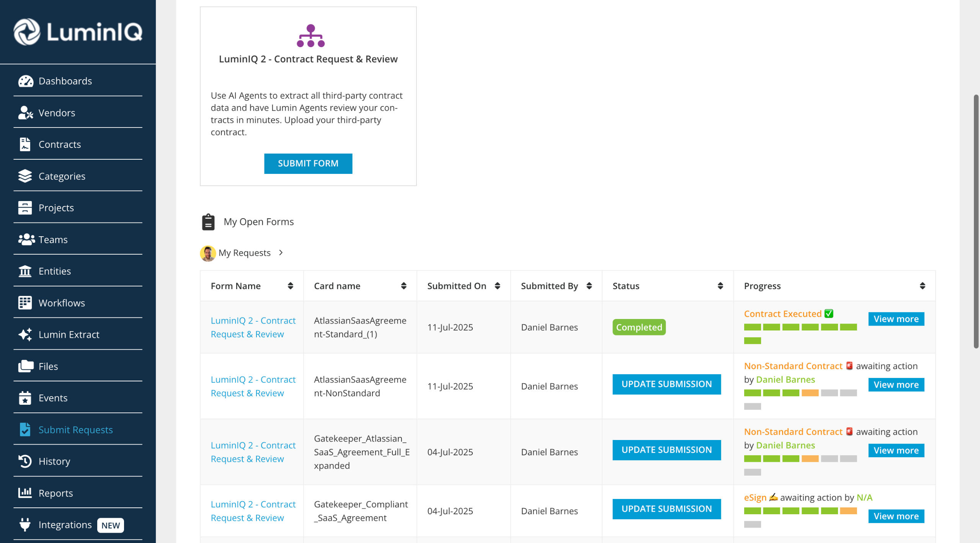Open the Submit Requests sidebar item
Screen dimensions: 980x543
tap(75, 430)
